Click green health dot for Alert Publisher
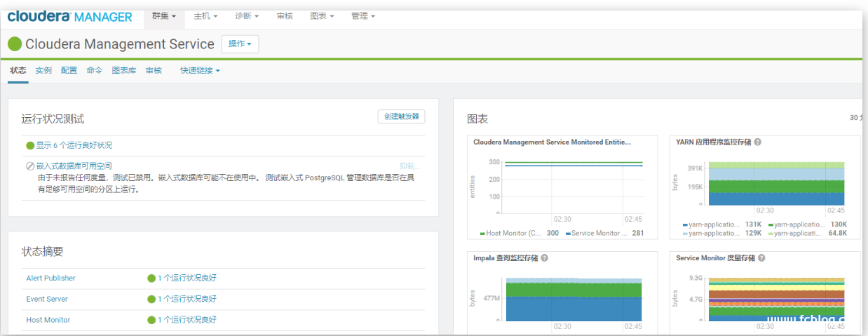Image resolution: width=868 pixels, height=336 pixels. pos(151,278)
